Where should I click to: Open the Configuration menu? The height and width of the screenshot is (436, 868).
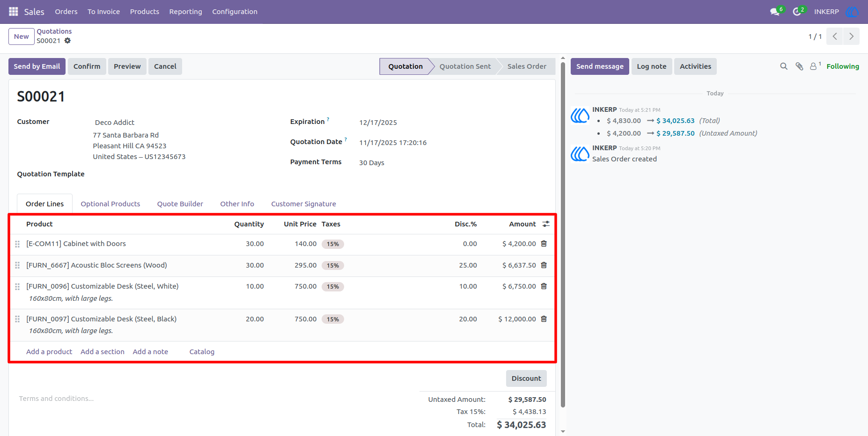tap(235, 12)
